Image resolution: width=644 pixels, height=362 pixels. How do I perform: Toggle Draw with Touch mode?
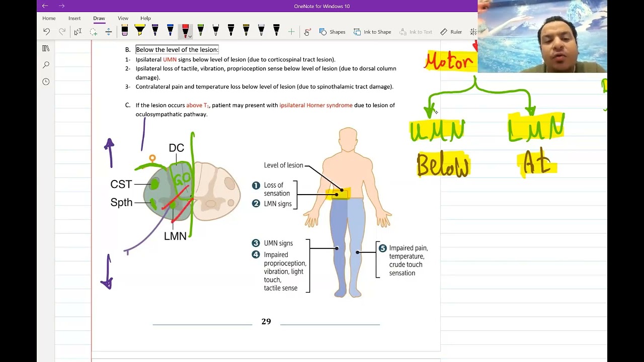pos(307,32)
